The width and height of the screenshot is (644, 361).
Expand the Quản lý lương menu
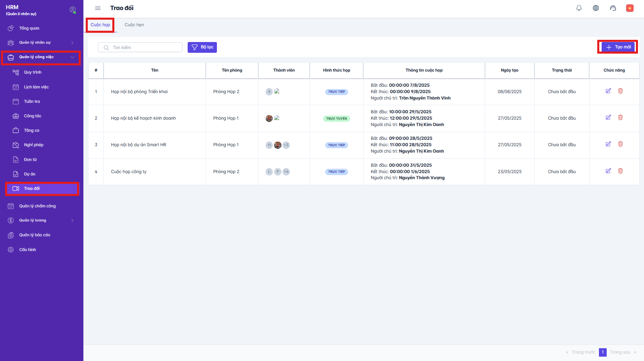pyautogui.click(x=33, y=220)
